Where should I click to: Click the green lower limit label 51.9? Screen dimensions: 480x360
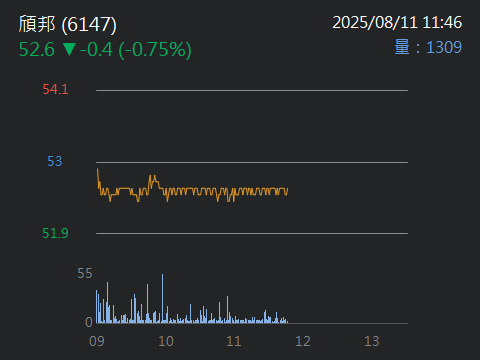(55, 233)
